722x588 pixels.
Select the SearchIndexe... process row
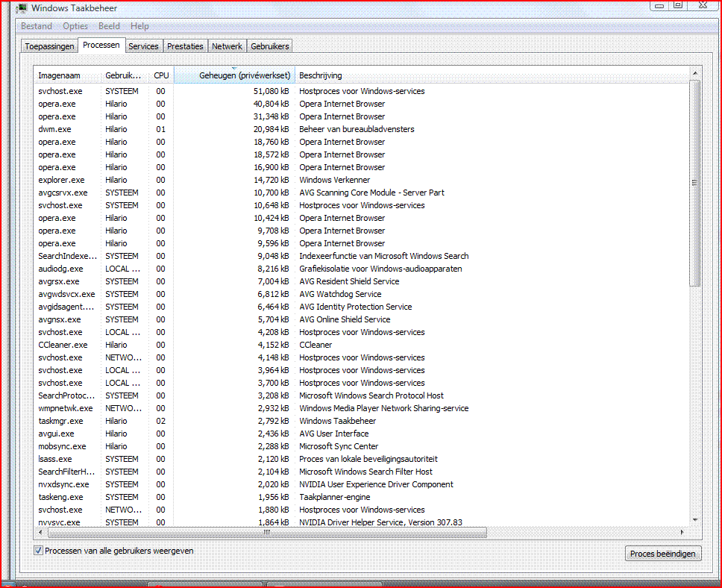coord(361,256)
